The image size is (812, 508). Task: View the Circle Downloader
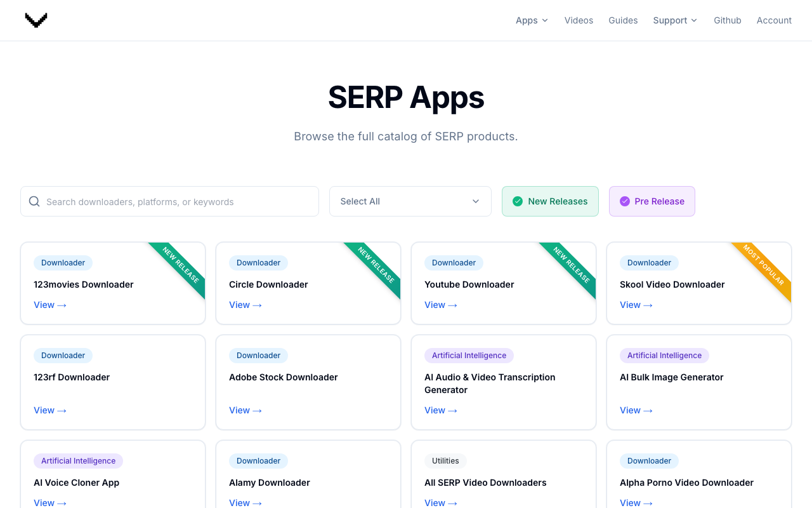pyautogui.click(x=246, y=305)
